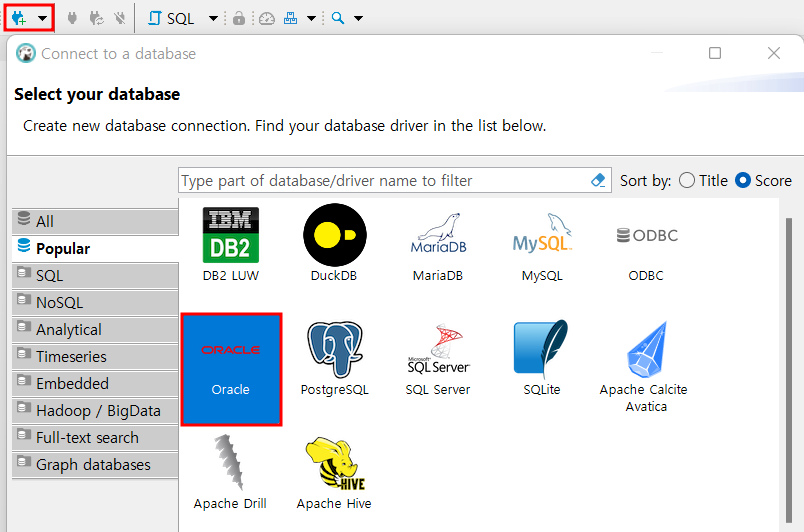This screenshot has height=532, width=804.
Task: Click the Connect plug toolbar icon
Action: pyautogui.click(x=72, y=18)
